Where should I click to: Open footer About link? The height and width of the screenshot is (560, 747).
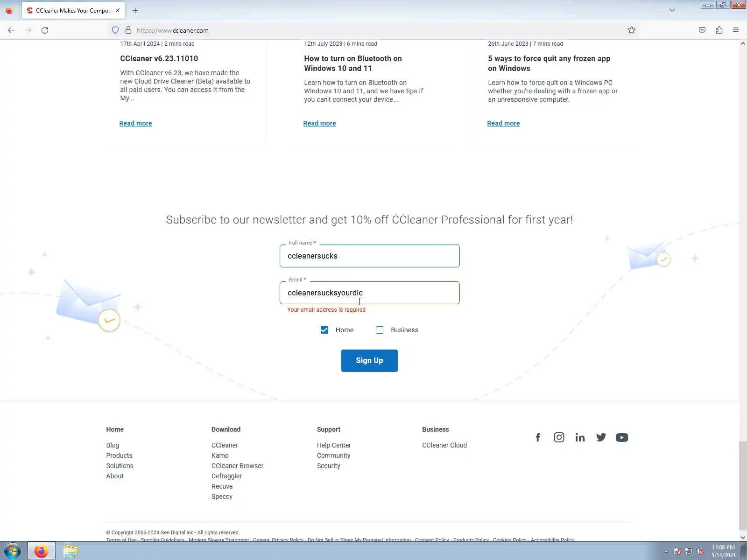pyautogui.click(x=115, y=476)
